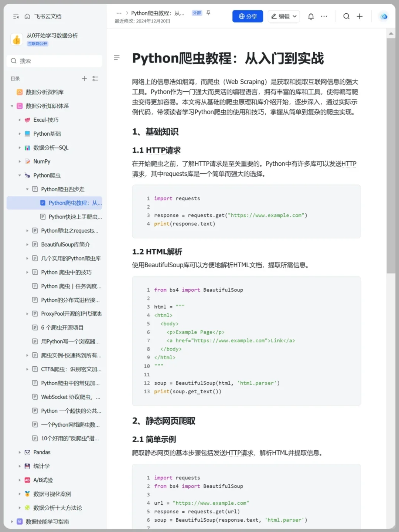399x532 pixels.
Task: Open the catalog view settings icon beside 目录
Action: pyautogui.click(x=95, y=78)
